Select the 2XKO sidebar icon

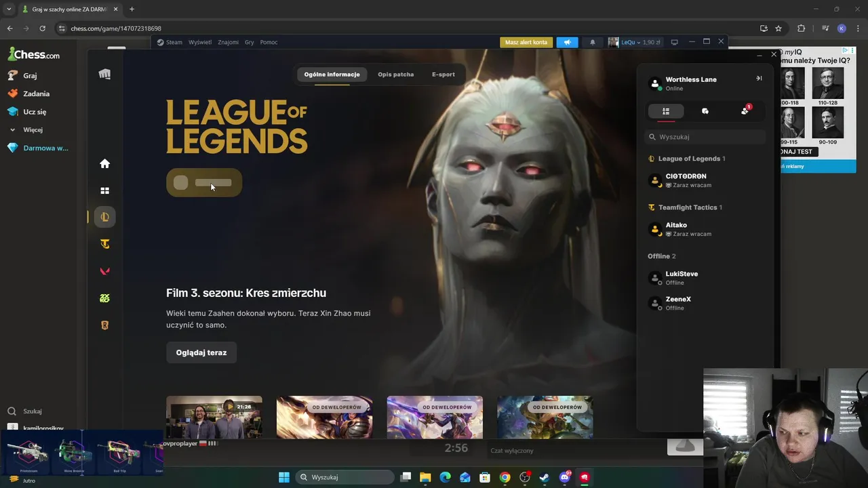pos(104,298)
